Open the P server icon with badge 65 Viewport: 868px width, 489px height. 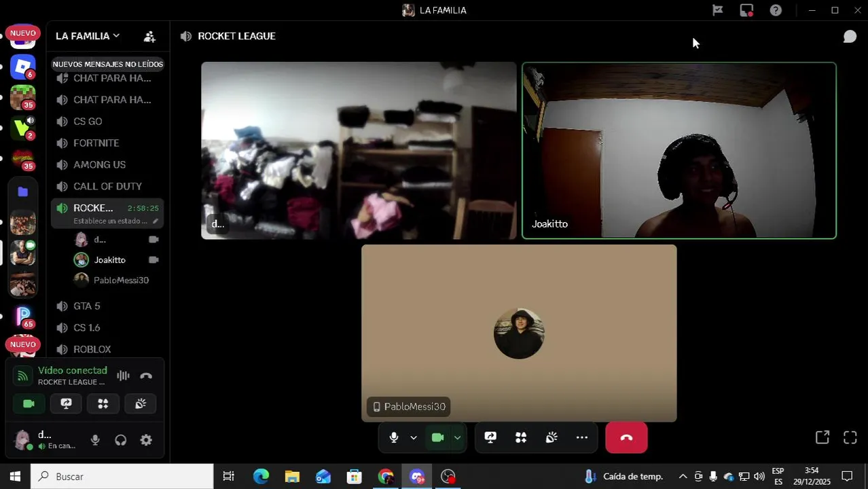click(22, 316)
